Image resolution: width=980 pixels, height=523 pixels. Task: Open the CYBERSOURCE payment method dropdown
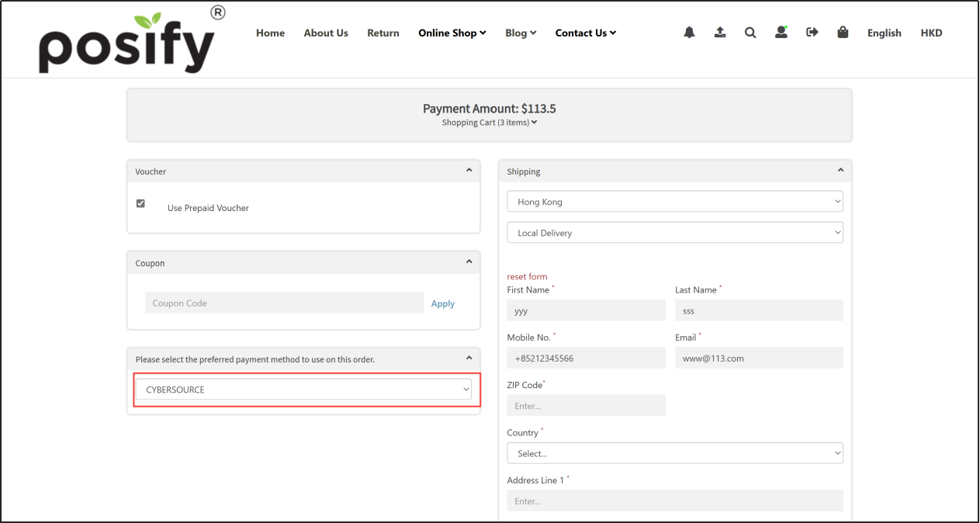pos(303,390)
